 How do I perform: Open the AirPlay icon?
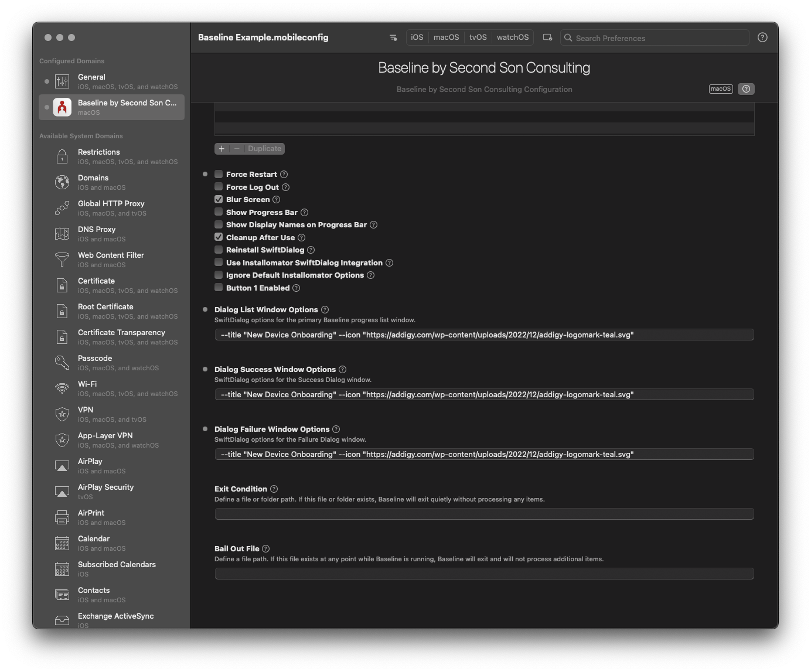point(62,466)
